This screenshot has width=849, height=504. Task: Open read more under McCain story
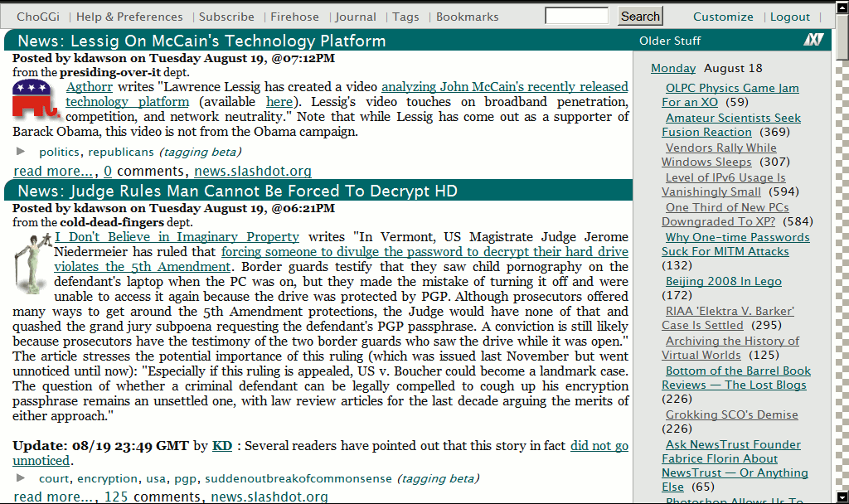53,171
